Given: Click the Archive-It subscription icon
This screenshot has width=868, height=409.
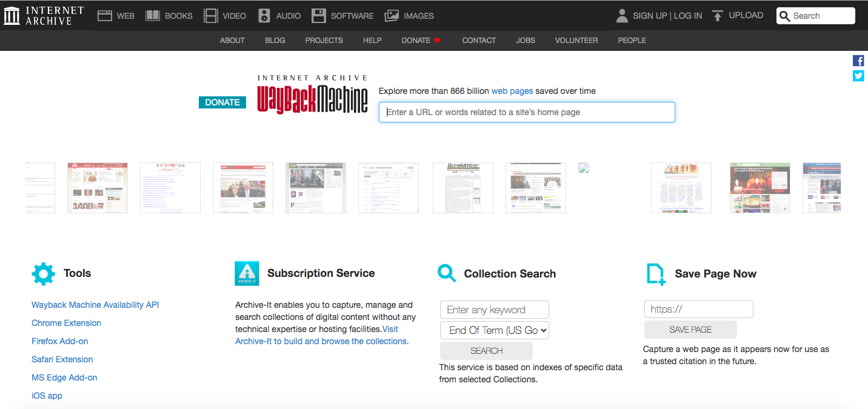Looking at the screenshot, I should click(x=247, y=273).
